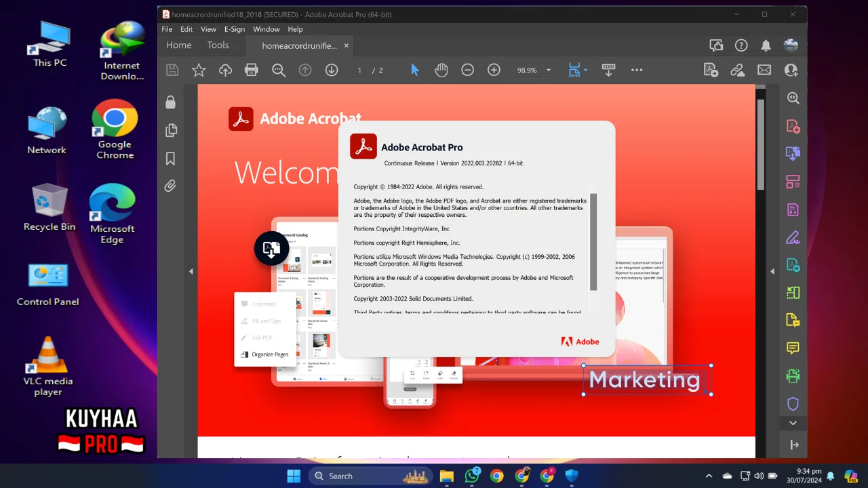Viewport: 868px width, 488px height.
Task: Open the Window menu
Action: [267, 29]
